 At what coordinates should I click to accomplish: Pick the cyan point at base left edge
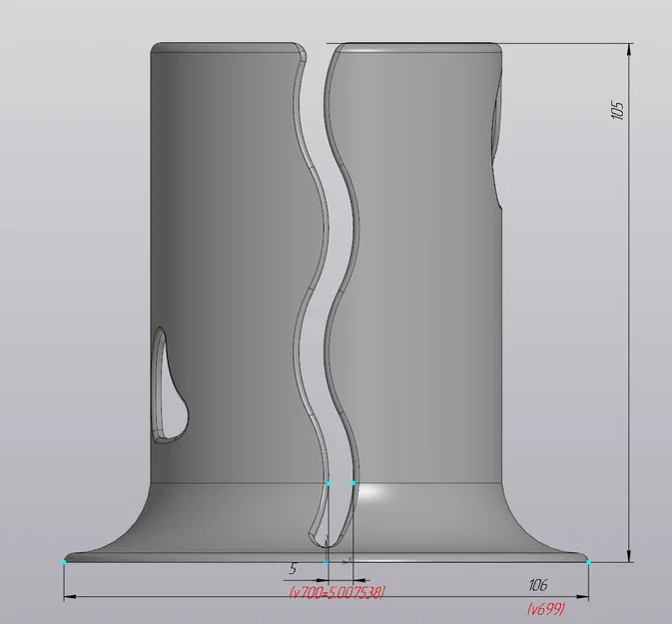point(64,562)
